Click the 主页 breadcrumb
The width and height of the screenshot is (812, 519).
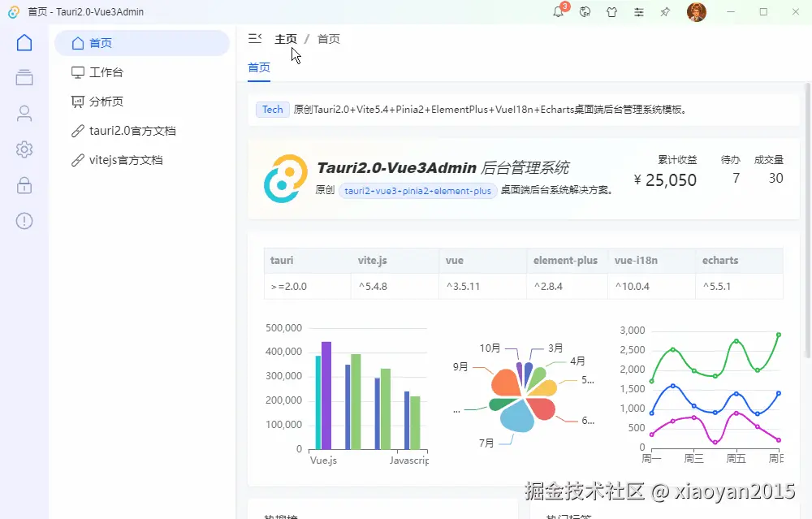(x=286, y=39)
